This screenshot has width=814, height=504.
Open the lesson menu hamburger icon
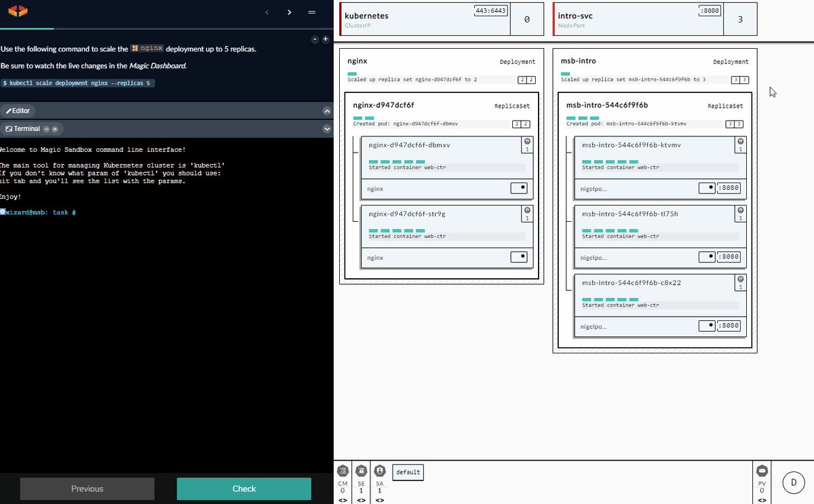click(311, 12)
